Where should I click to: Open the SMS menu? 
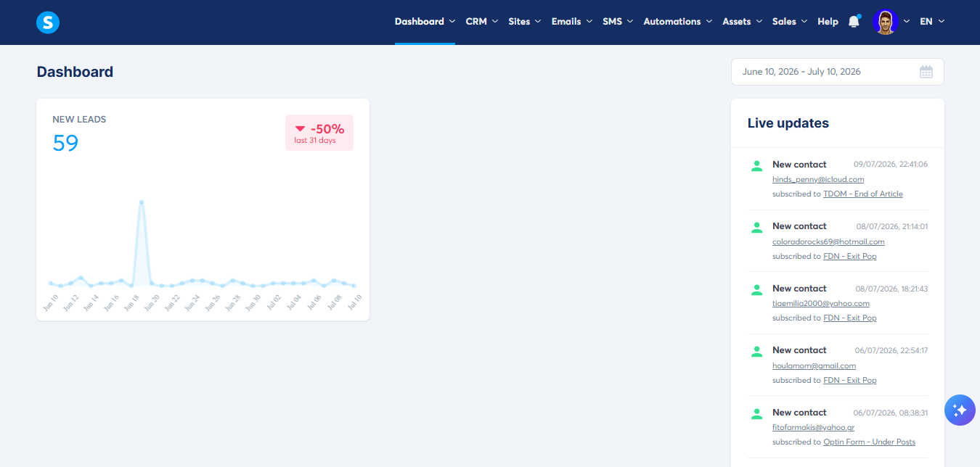(x=612, y=22)
